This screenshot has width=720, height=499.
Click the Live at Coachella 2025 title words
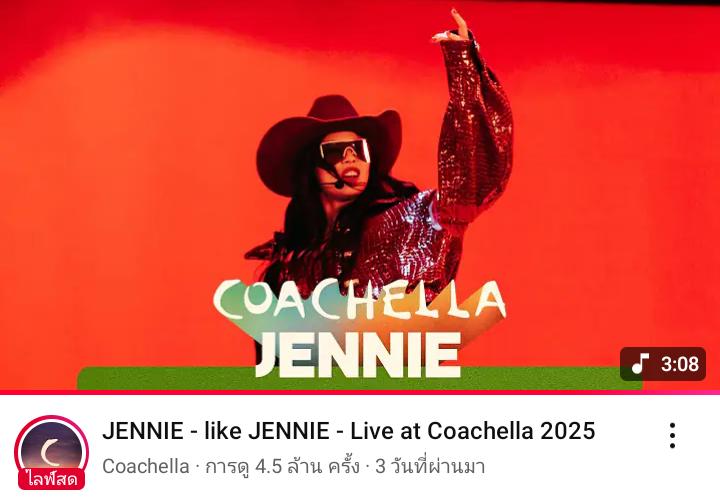point(472,431)
